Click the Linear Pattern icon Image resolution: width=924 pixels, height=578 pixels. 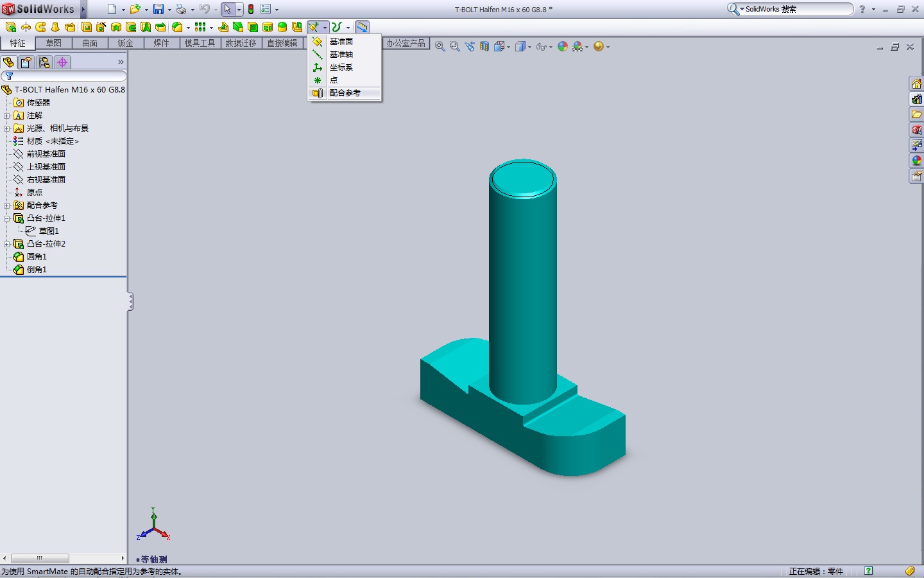tap(201, 27)
